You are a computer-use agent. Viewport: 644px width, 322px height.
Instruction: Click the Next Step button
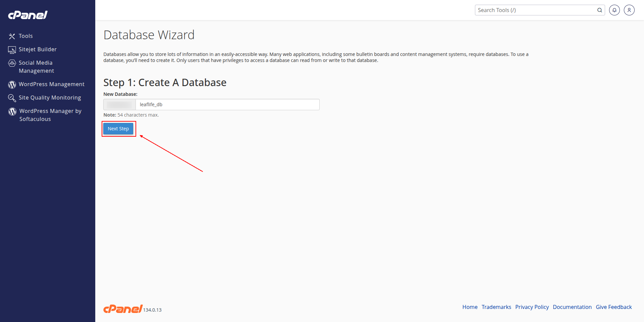pyautogui.click(x=118, y=129)
